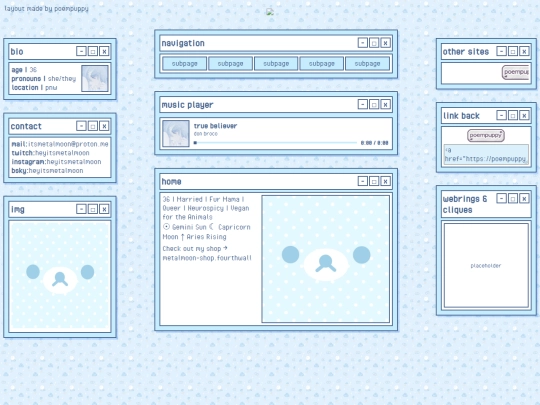Click the 0:00 / 0:00 time display

(x=374, y=143)
